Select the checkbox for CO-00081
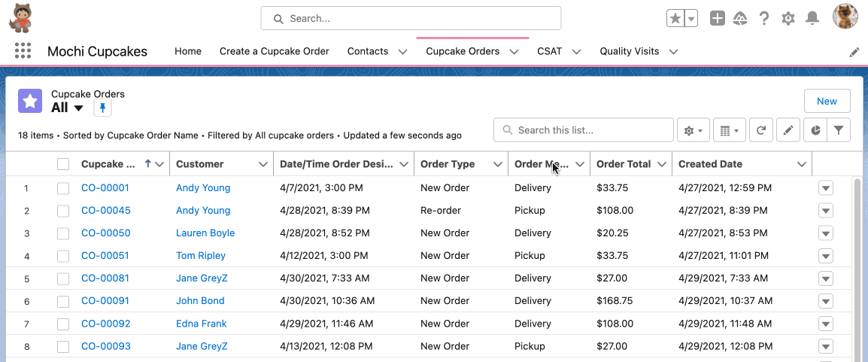 (63, 278)
